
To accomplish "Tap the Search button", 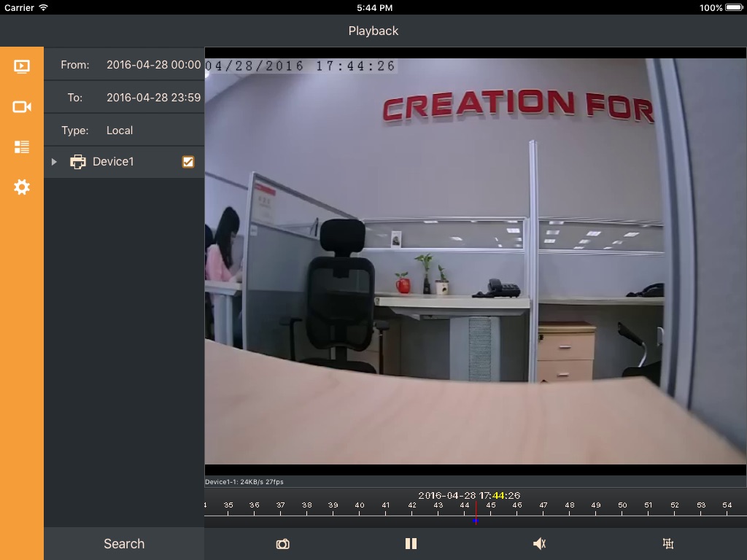I will (x=124, y=544).
